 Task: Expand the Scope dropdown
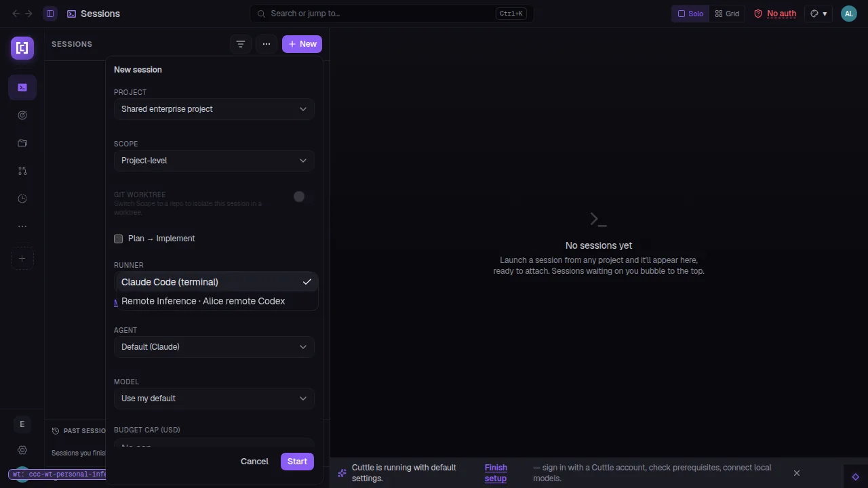[x=214, y=161]
